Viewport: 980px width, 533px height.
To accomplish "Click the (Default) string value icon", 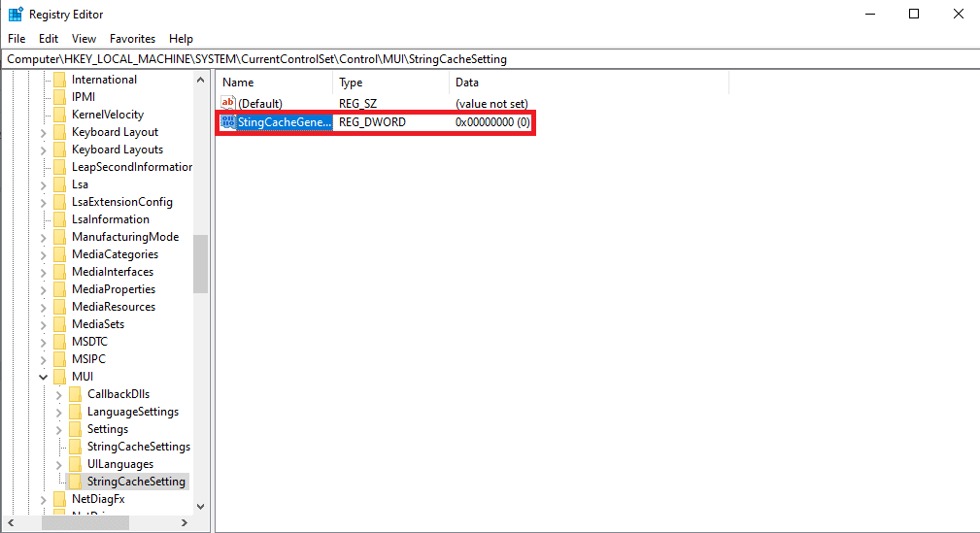I will coord(228,103).
